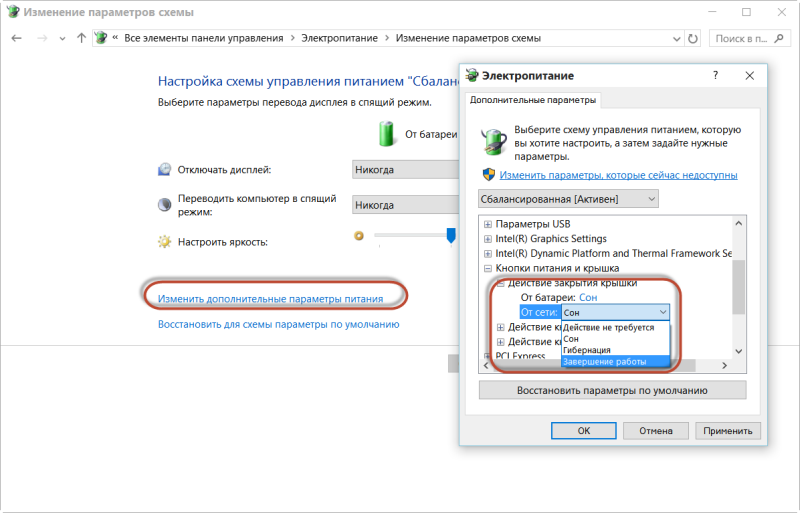Click the Электропитание dialog title icon
This screenshot has height=513, width=800.
pos(472,75)
